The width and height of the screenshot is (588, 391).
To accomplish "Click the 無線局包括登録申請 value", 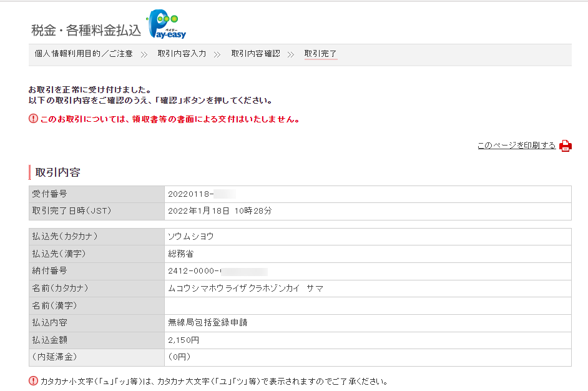I will point(208,323).
